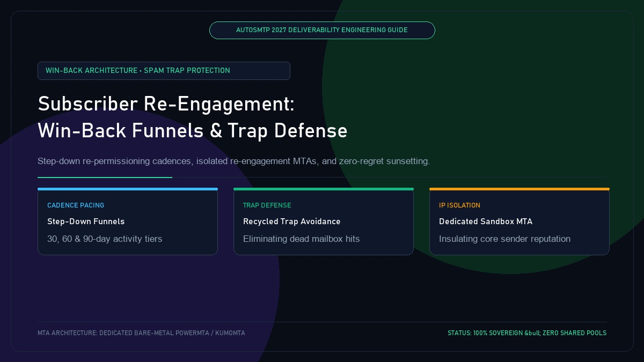Image resolution: width=644 pixels, height=362 pixels.
Task: Click the subtitle about step-down re-permissioning cadences
Action: click(x=234, y=161)
